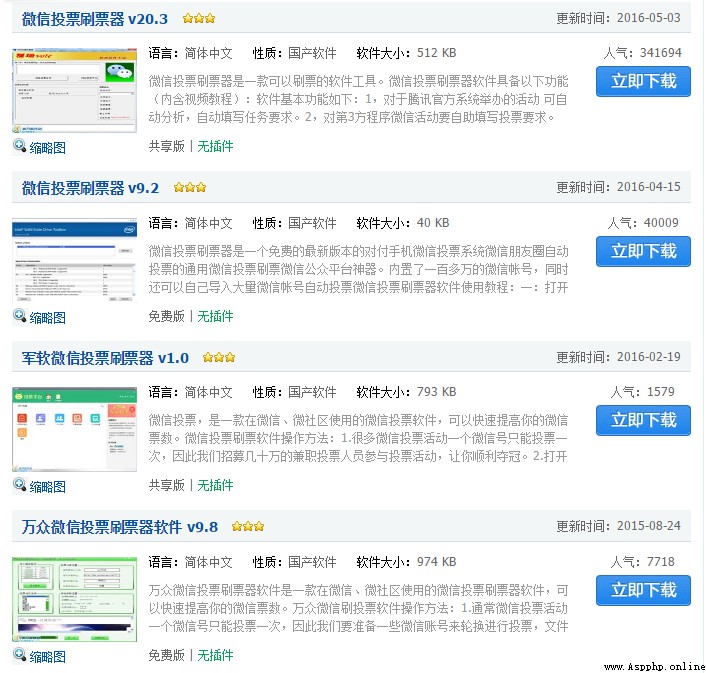
Task: Click magnifier icon under v20.3 thumbnail
Action: [19, 146]
